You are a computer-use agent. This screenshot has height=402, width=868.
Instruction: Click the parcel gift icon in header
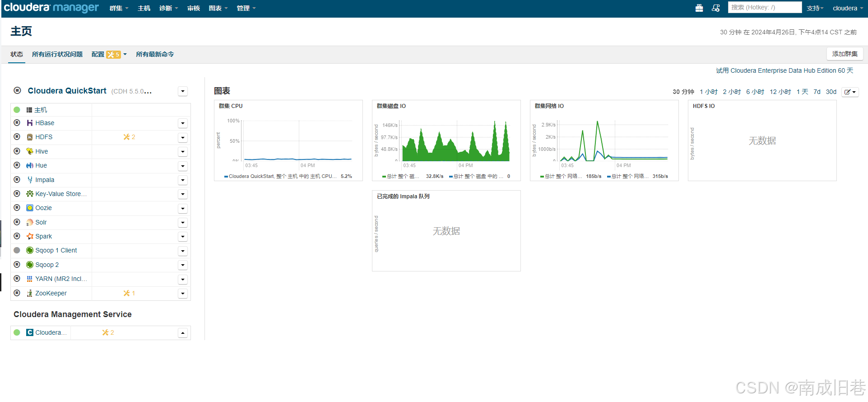(699, 8)
